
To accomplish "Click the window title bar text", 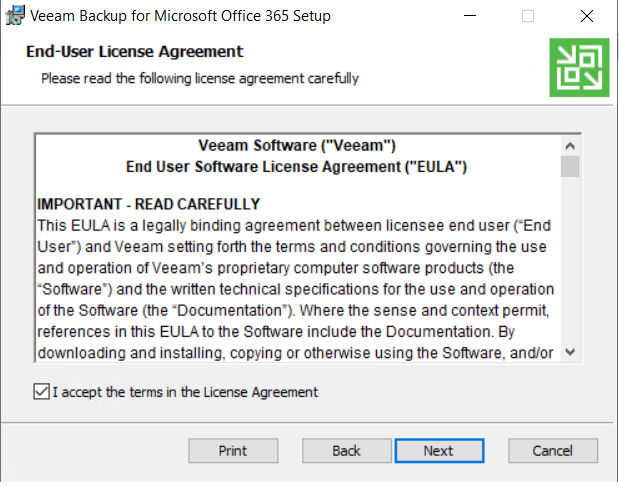I will tap(180, 16).
